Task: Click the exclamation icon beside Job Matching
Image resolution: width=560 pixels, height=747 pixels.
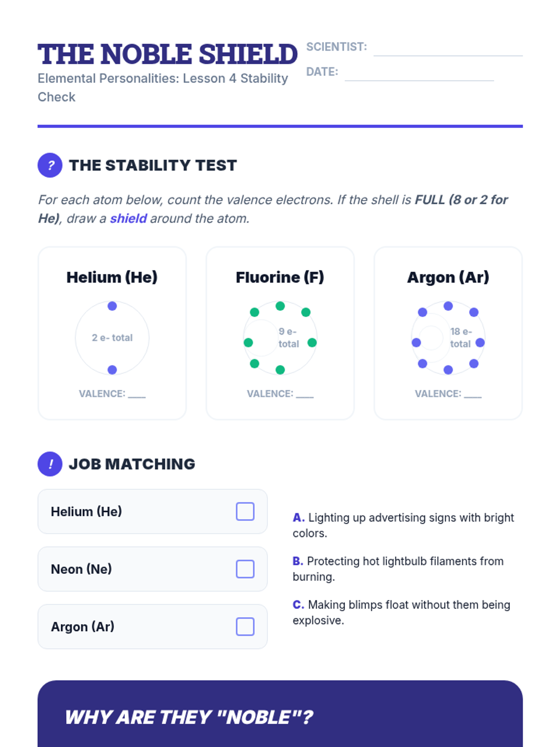Action: tap(50, 464)
